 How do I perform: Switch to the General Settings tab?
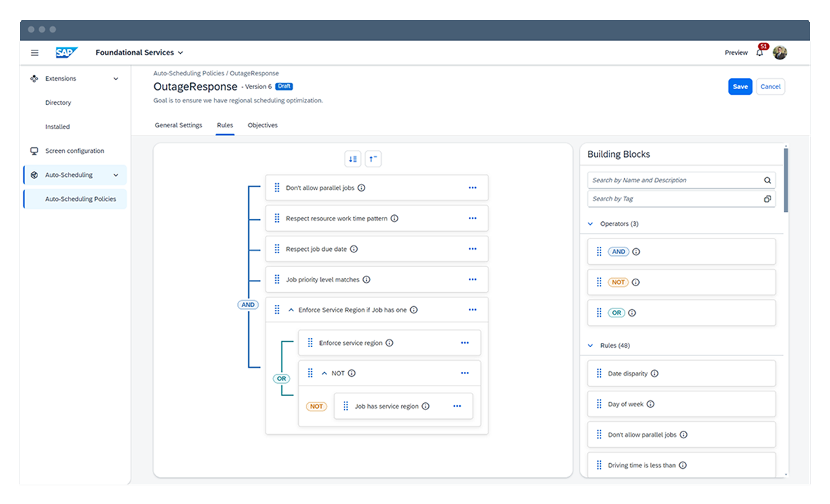(x=178, y=125)
